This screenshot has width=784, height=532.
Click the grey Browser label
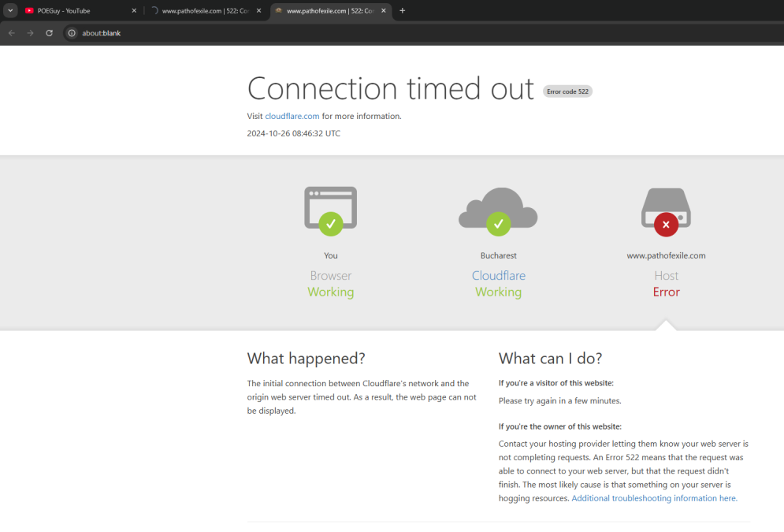click(x=330, y=276)
